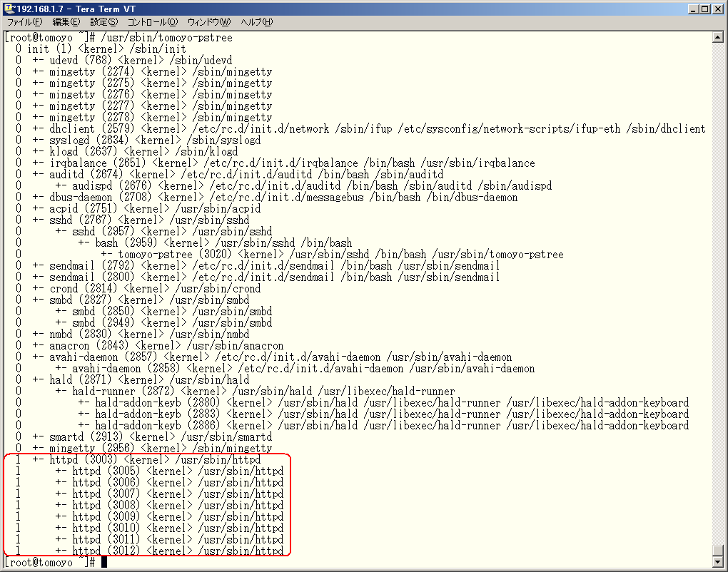Click the avahi-daemon (2857) line
Screen dimensions: 728x572
pos(263,357)
